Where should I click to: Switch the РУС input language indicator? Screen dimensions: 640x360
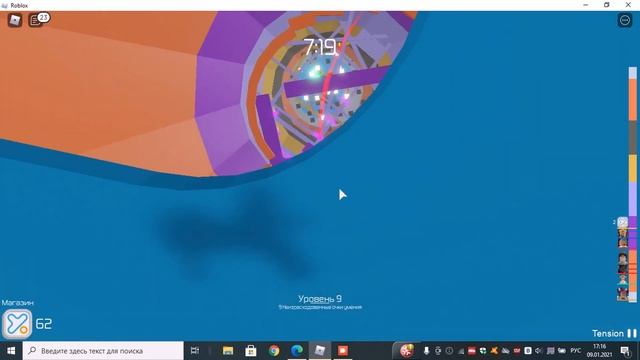[576, 351]
